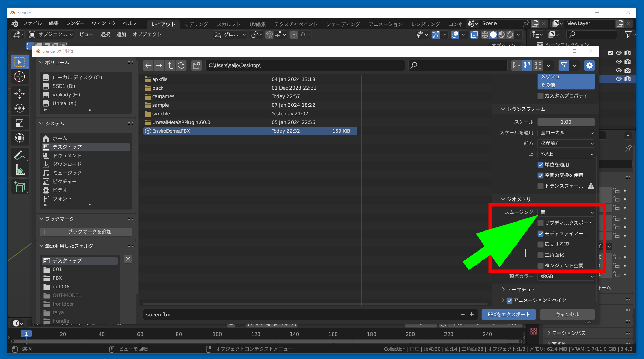Click the キャンセル button
This screenshot has width=644, height=359.
coord(567,314)
